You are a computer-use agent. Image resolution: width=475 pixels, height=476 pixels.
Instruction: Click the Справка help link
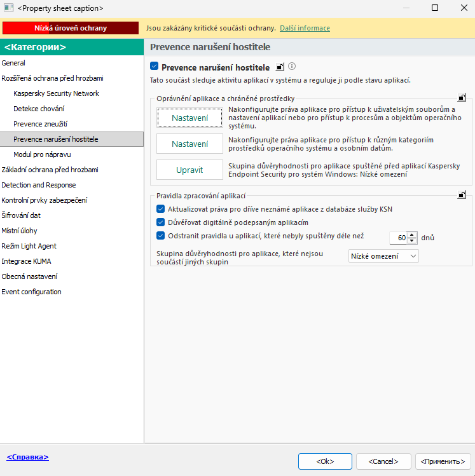pyautogui.click(x=27, y=457)
